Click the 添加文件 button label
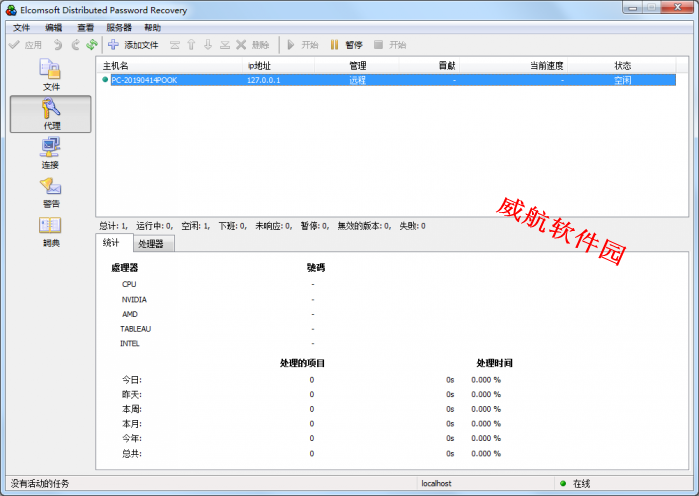Screen dimensions: 699x496 click(141, 45)
